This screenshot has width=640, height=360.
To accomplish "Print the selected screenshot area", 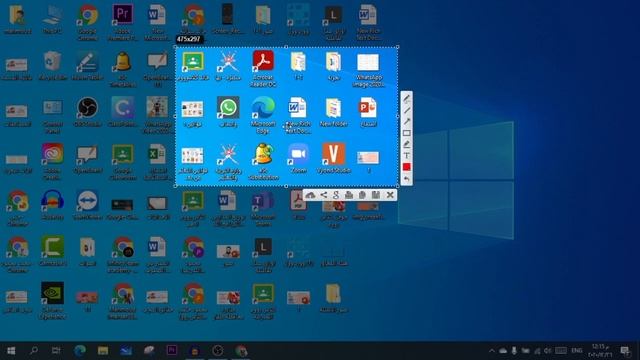I will coord(349,195).
